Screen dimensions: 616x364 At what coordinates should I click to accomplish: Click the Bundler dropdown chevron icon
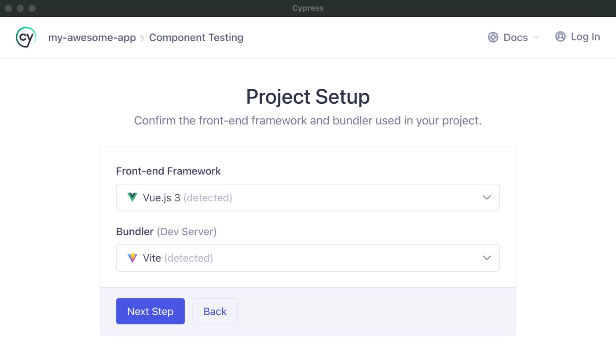(487, 258)
